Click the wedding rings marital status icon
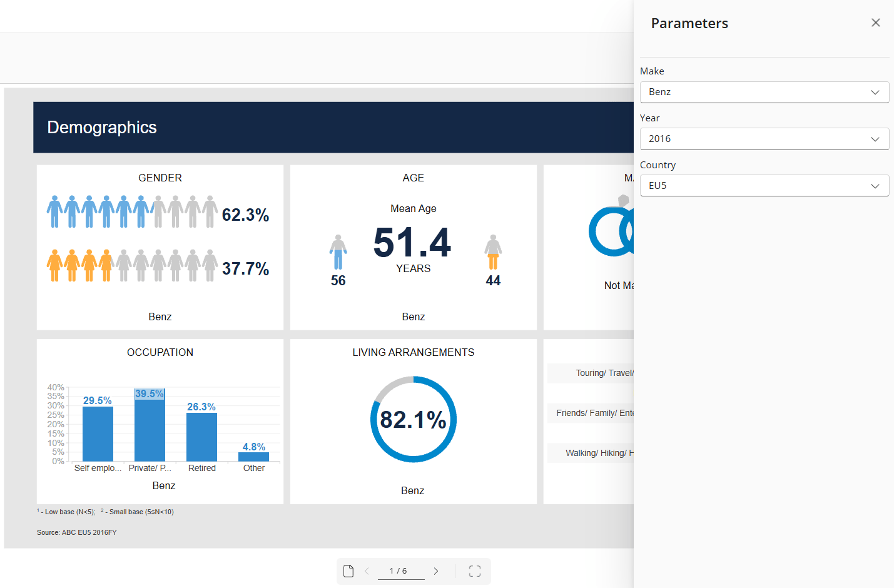This screenshot has width=894, height=588. tap(611, 226)
